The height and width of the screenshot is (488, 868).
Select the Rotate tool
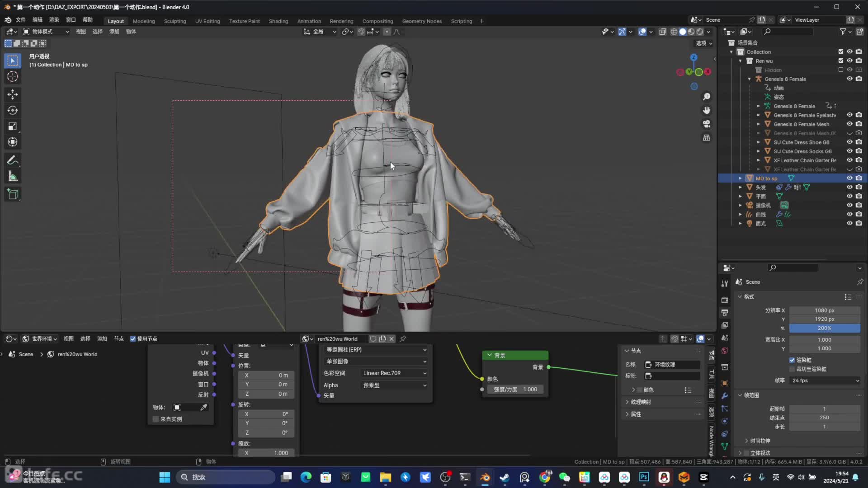pos(13,110)
